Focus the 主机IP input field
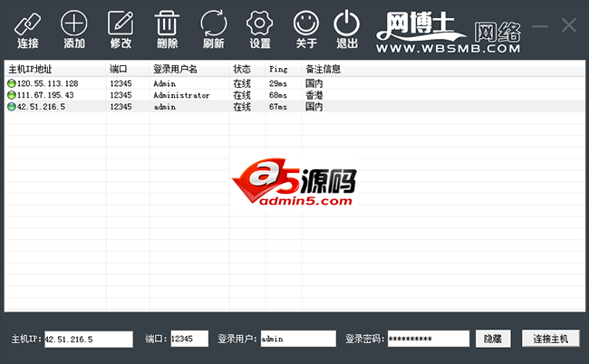Viewport: 589px width, 364px height. [x=89, y=340]
